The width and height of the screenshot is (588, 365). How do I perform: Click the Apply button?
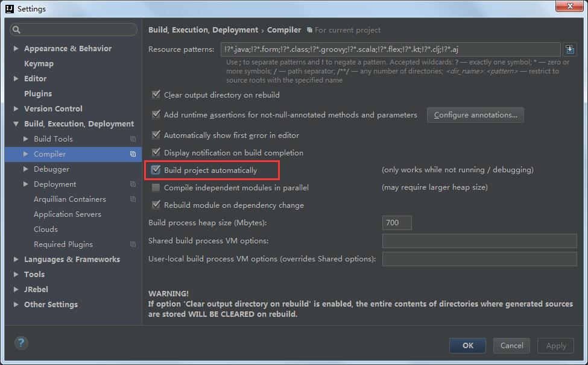click(555, 346)
